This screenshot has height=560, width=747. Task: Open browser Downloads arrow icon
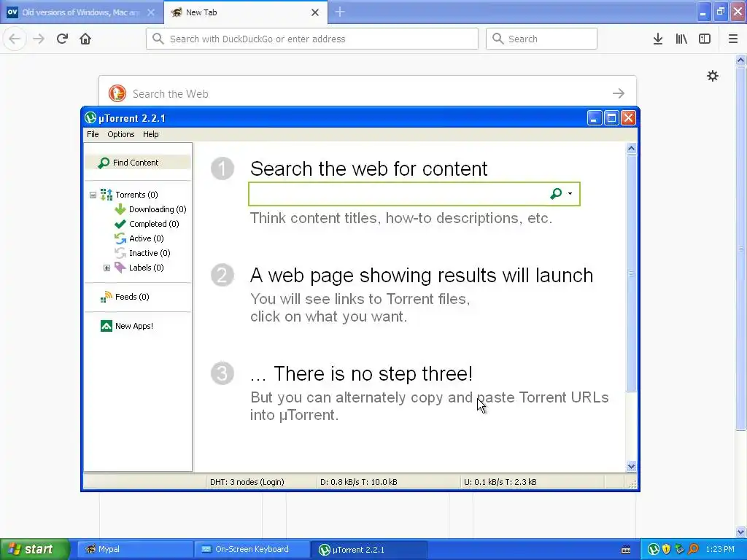tap(658, 39)
